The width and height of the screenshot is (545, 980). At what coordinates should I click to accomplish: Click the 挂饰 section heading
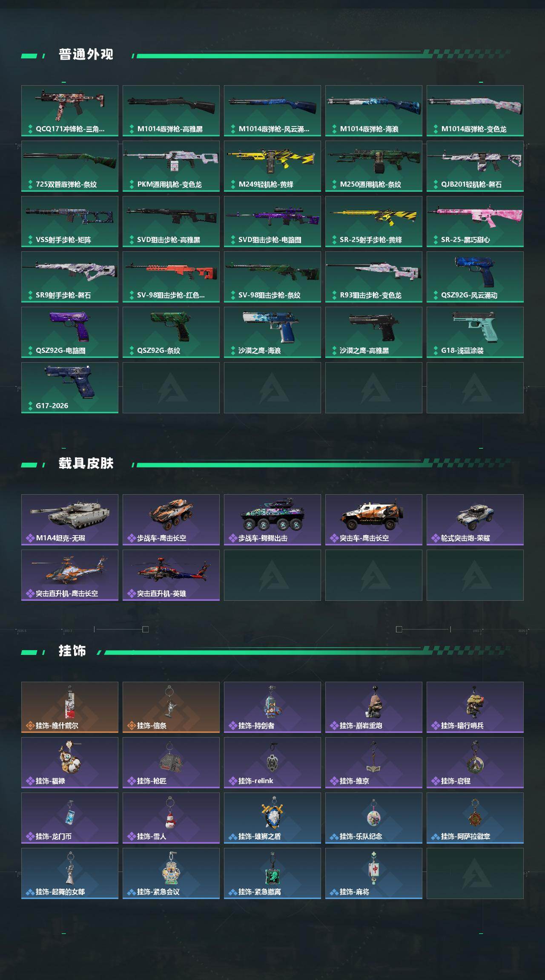[72, 651]
